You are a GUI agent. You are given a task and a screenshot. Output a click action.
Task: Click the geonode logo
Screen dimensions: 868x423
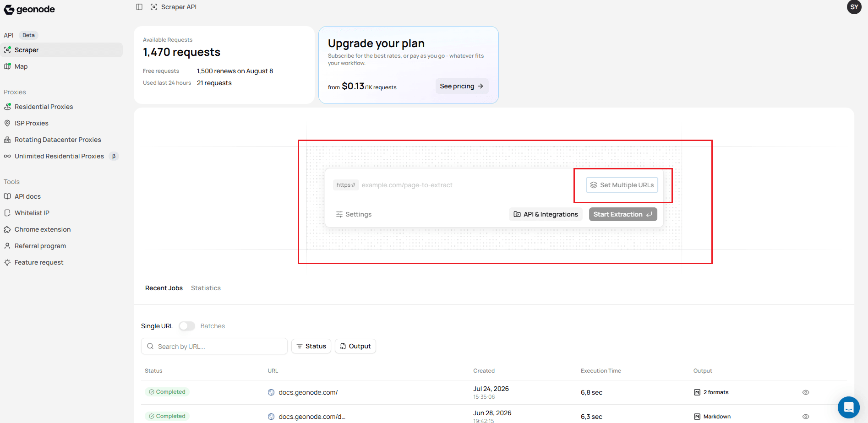coord(29,9)
